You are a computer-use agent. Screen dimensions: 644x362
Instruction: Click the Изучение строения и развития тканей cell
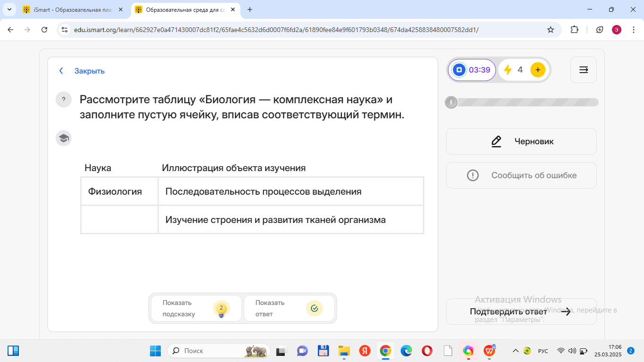click(291, 220)
